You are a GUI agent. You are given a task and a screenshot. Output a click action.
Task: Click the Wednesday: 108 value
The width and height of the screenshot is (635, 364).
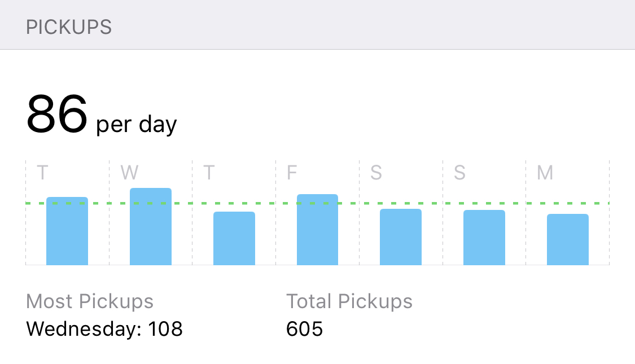tap(104, 328)
